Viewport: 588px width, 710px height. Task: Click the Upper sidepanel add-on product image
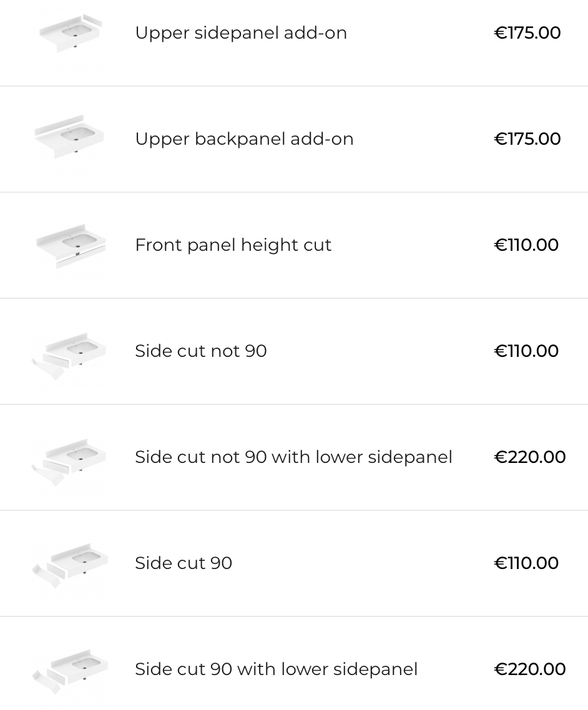[x=70, y=33]
